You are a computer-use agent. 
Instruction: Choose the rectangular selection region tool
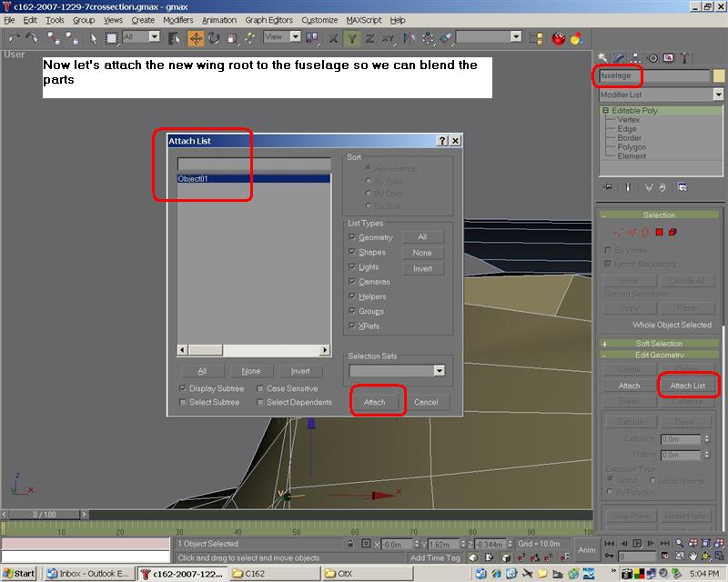point(111,38)
